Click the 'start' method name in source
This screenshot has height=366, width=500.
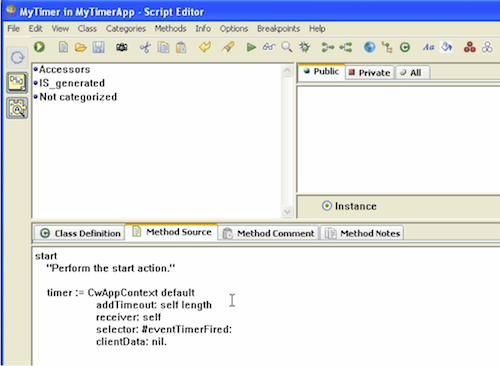click(46, 256)
